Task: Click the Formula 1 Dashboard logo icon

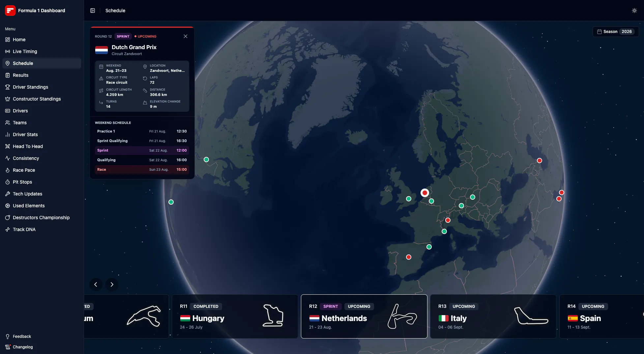Action: (x=10, y=11)
